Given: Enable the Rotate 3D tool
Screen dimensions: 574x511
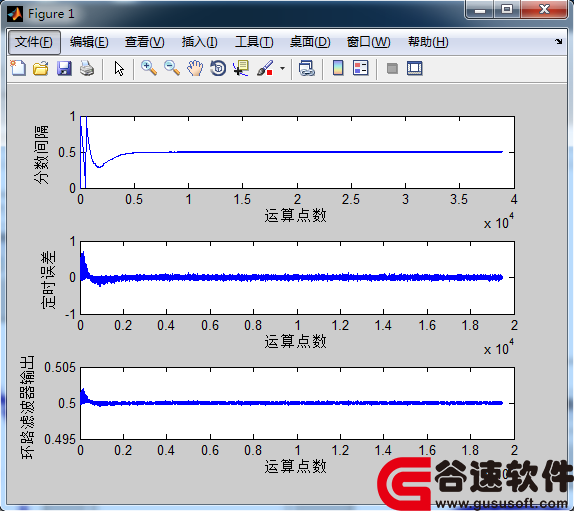Looking at the screenshot, I should 218,68.
